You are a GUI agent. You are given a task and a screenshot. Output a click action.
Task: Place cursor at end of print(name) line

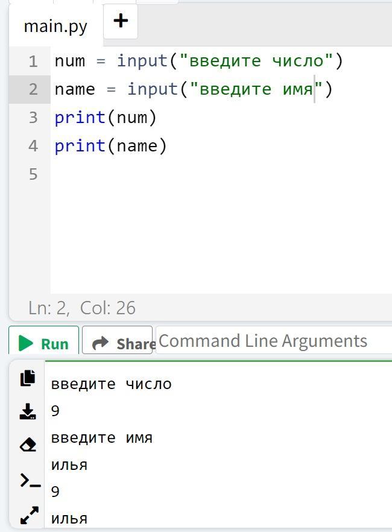point(167,146)
